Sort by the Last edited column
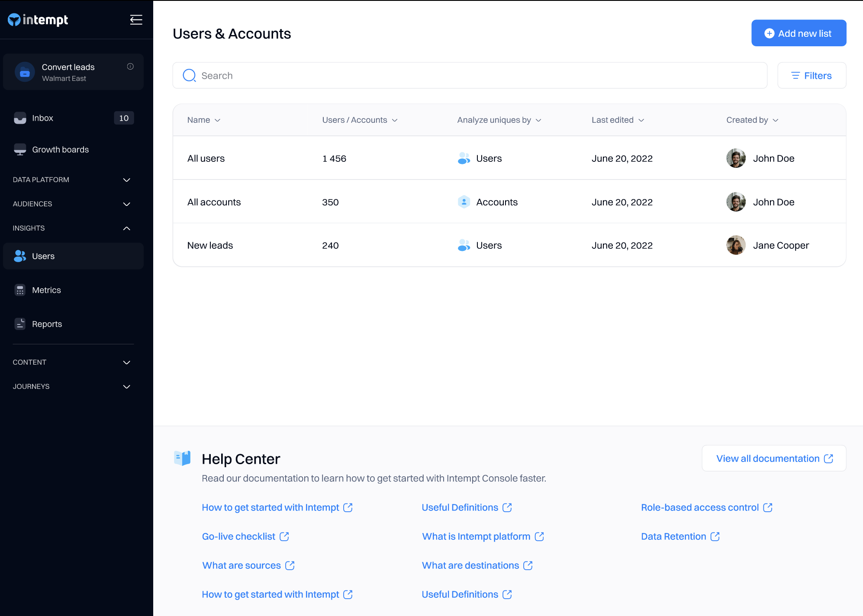The height and width of the screenshot is (616, 863). pyautogui.click(x=618, y=120)
